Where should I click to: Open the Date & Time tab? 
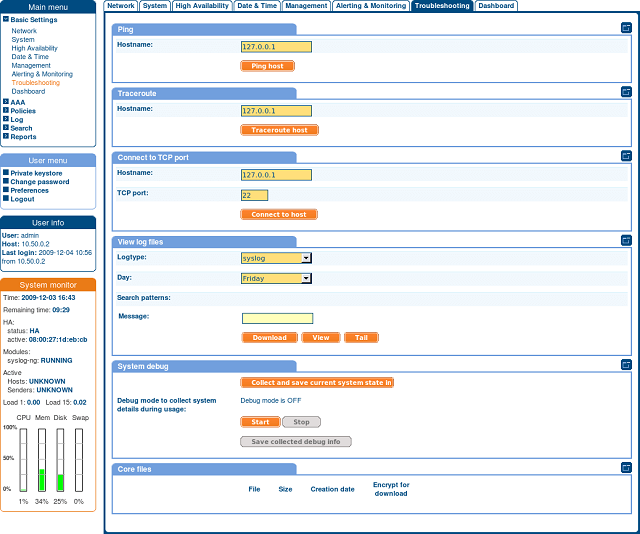point(257,6)
